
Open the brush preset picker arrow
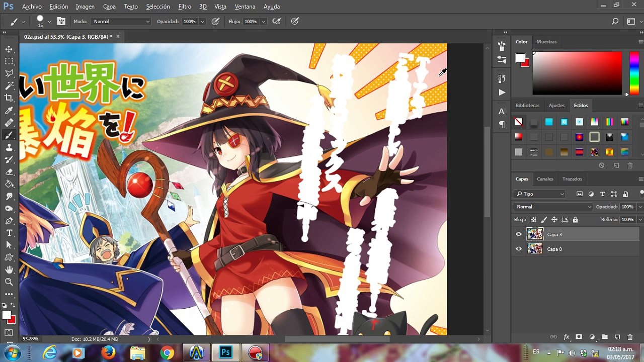[x=49, y=22]
